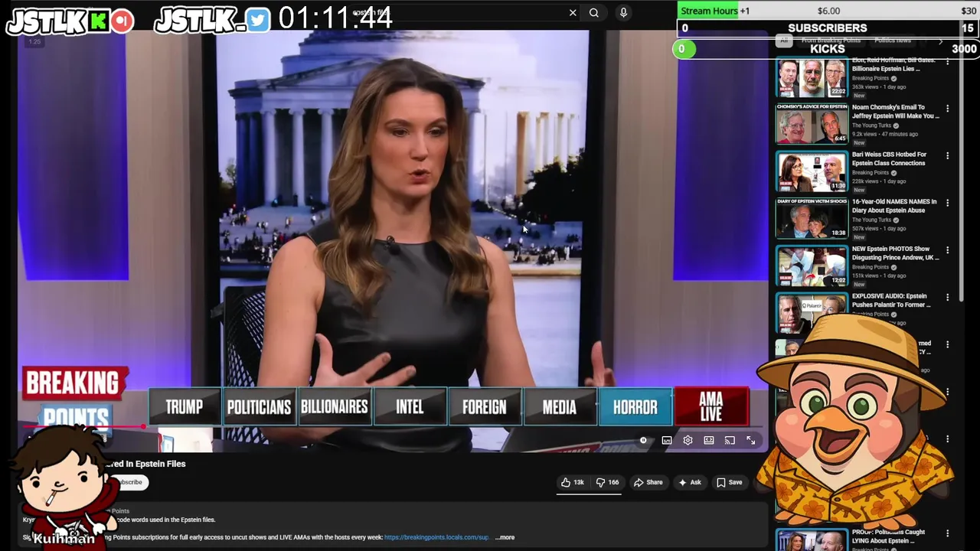Click the Ask sparkle button
This screenshot has height=551, width=980.
[690, 482]
